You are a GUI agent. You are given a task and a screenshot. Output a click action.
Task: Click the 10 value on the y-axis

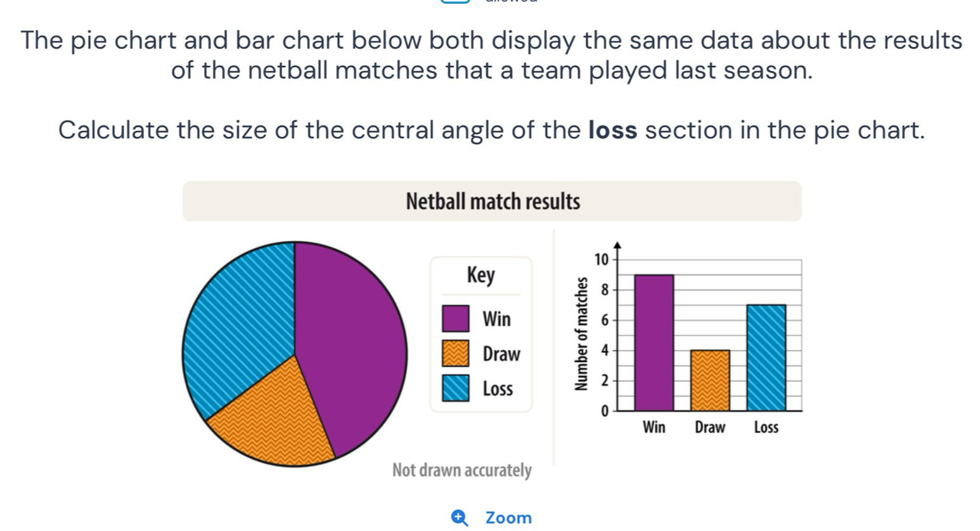point(602,259)
